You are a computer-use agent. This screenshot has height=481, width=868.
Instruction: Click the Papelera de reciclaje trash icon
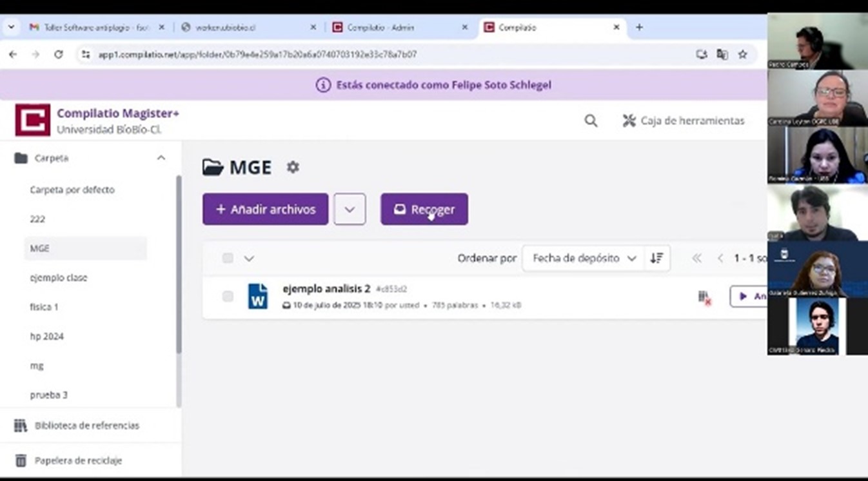tap(21, 460)
